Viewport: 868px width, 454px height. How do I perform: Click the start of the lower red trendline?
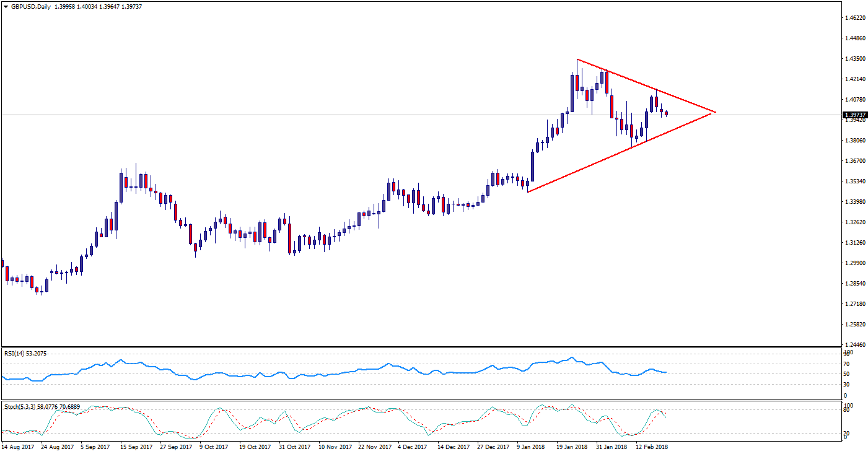(527, 192)
